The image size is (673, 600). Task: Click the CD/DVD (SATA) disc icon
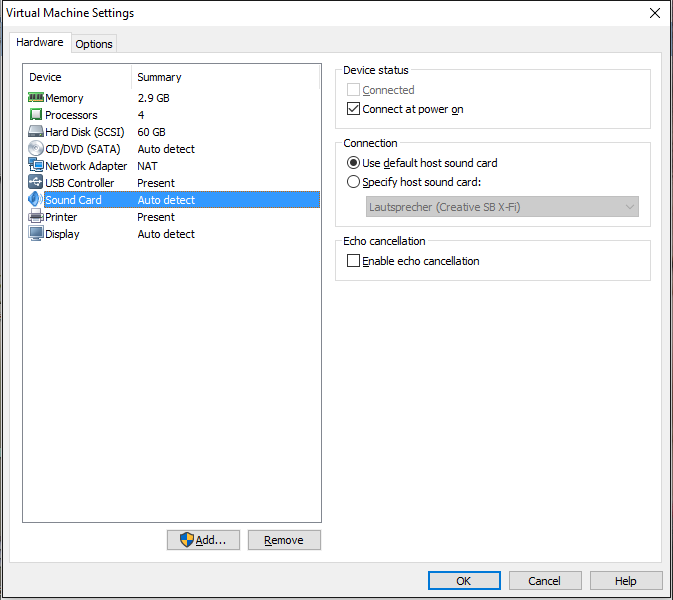(x=36, y=148)
